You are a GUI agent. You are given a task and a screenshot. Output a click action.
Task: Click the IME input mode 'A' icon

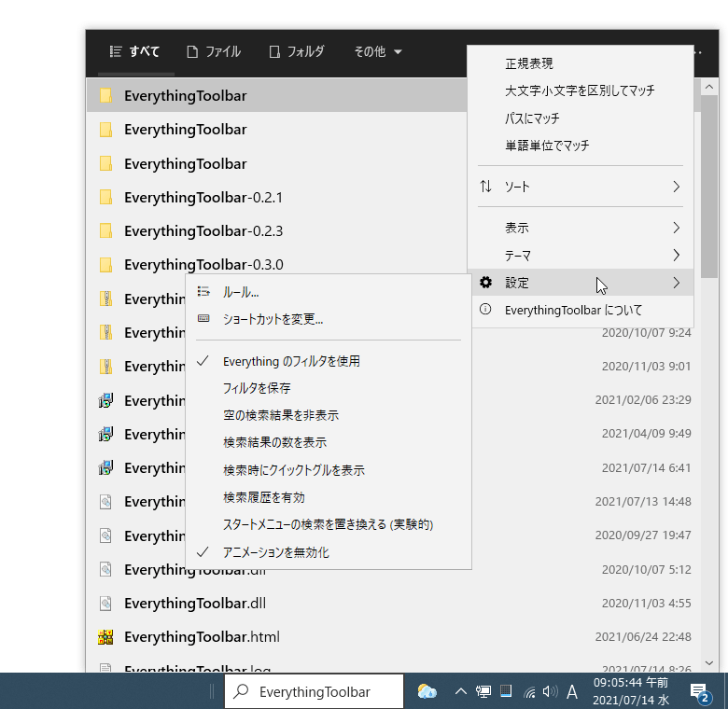coord(572,692)
